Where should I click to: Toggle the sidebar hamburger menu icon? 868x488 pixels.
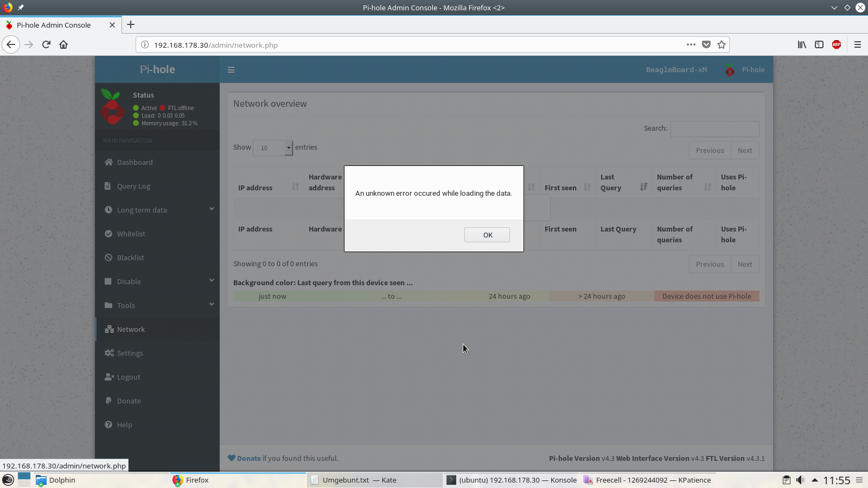[231, 70]
